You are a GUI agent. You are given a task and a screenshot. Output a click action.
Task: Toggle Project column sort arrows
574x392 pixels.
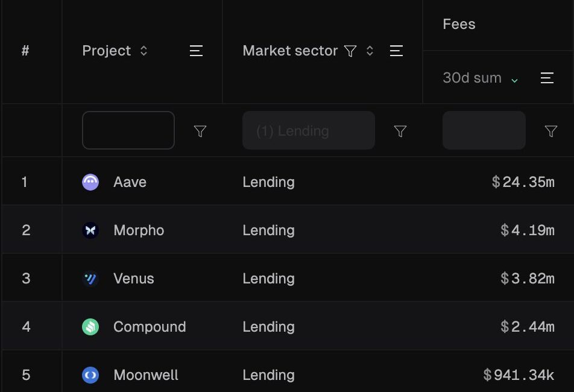coord(143,51)
